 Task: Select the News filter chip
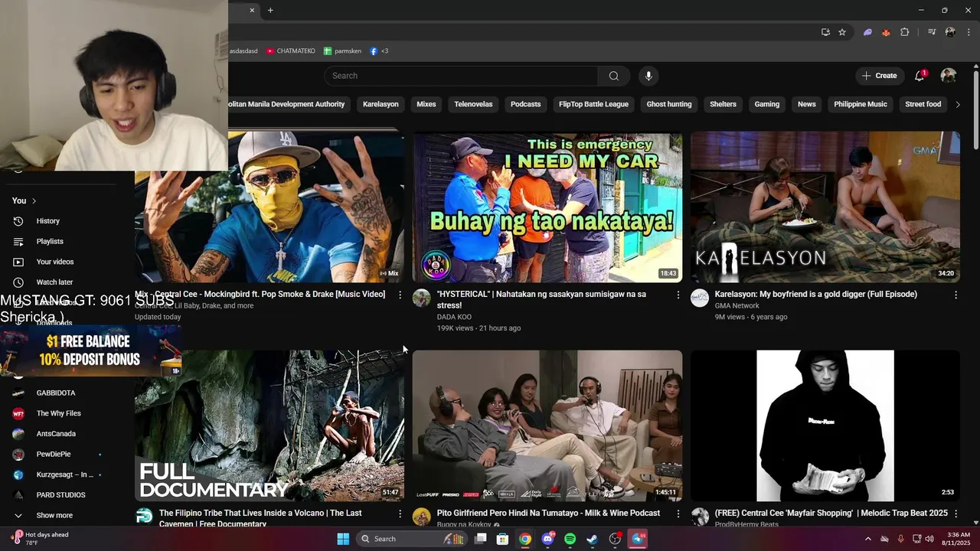click(807, 104)
